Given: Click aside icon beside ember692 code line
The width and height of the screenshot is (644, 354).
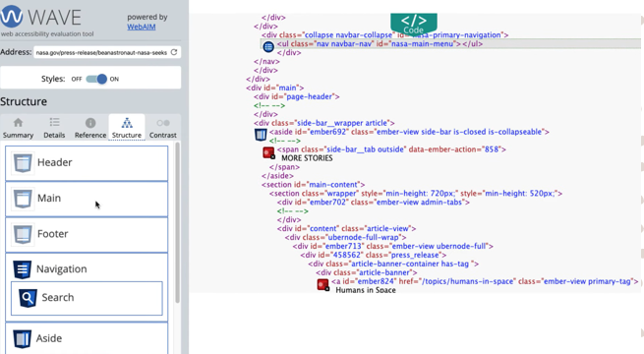Looking at the screenshot, I should (261, 135).
